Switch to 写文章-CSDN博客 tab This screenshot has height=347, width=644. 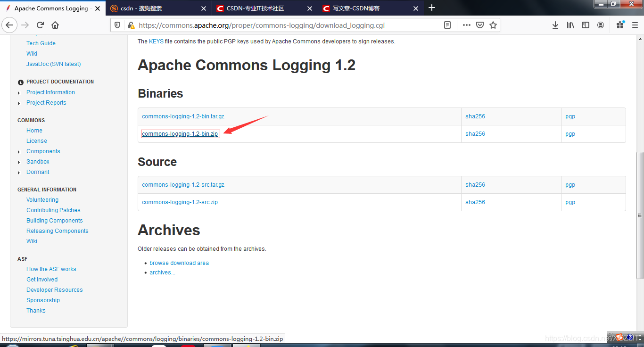pos(371,8)
